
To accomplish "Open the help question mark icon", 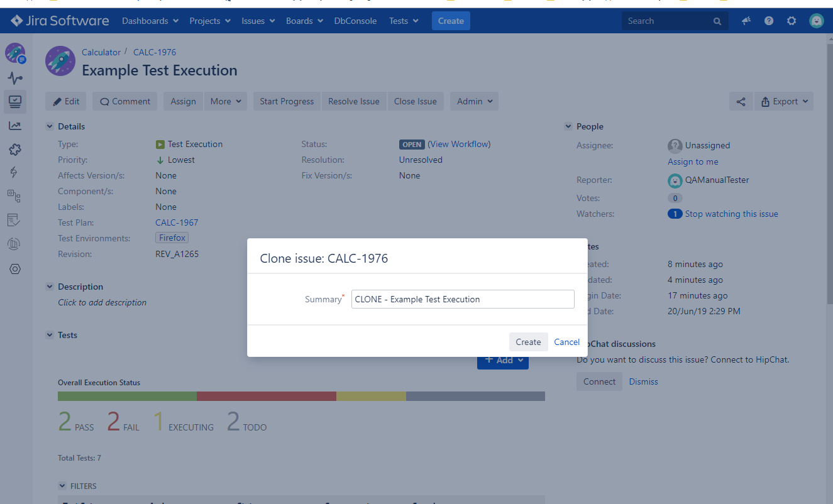I will tap(769, 21).
